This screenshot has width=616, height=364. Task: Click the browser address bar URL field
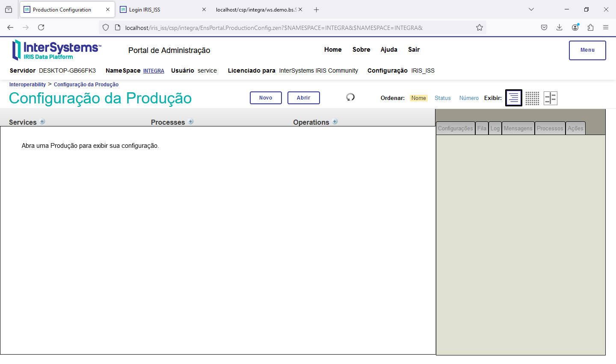coord(274,28)
